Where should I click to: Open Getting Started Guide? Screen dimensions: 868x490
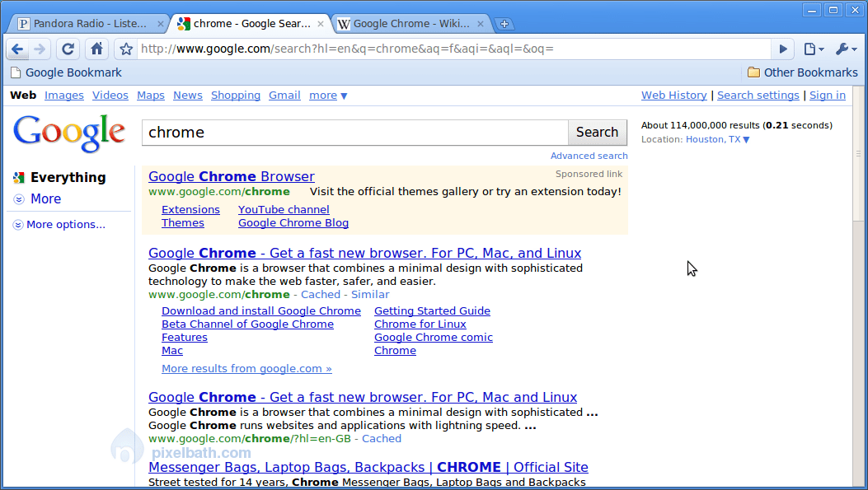[432, 310]
